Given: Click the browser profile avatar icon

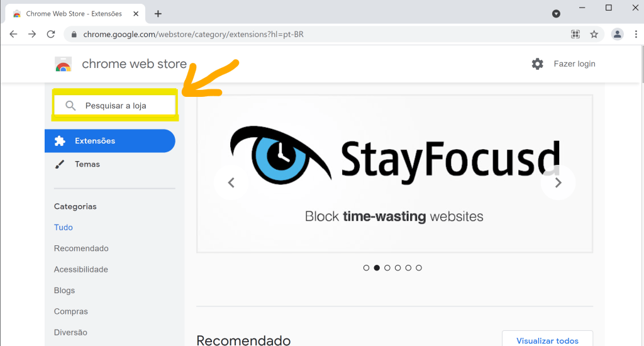Looking at the screenshot, I should coord(618,34).
